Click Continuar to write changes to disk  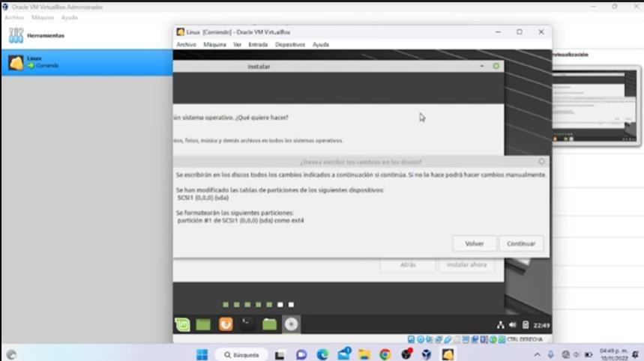521,243
